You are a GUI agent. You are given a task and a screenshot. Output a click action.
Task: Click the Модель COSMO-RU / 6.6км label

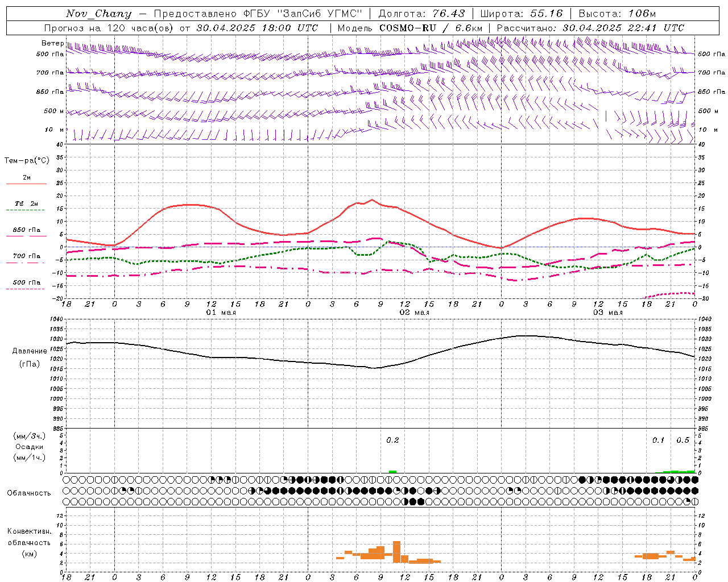click(x=410, y=28)
